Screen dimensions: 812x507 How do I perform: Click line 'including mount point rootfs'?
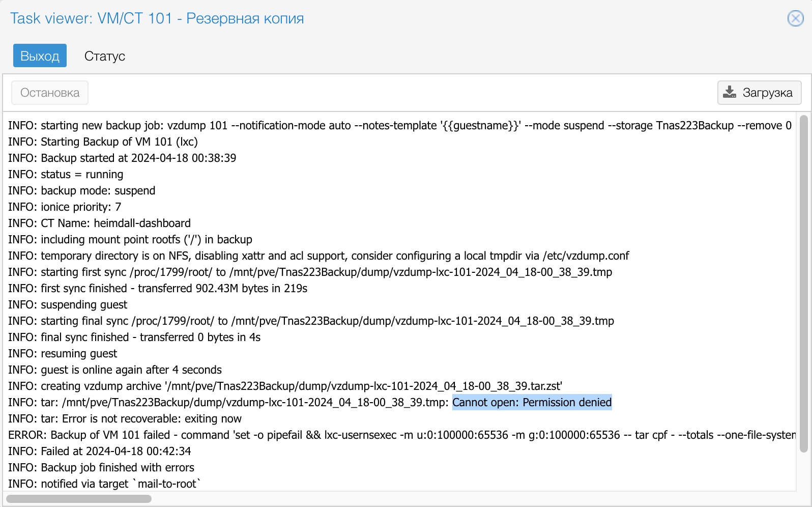click(130, 239)
